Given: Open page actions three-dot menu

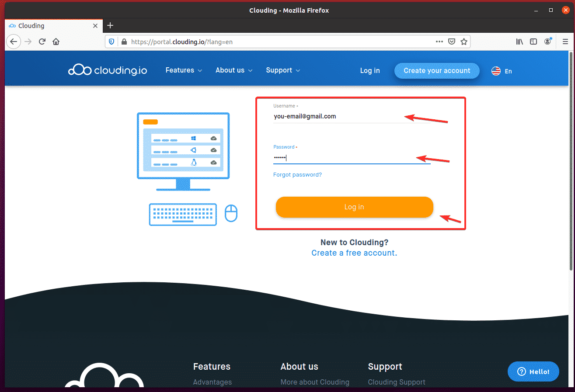Looking at the screenshot, I should [x=439, y=42].
